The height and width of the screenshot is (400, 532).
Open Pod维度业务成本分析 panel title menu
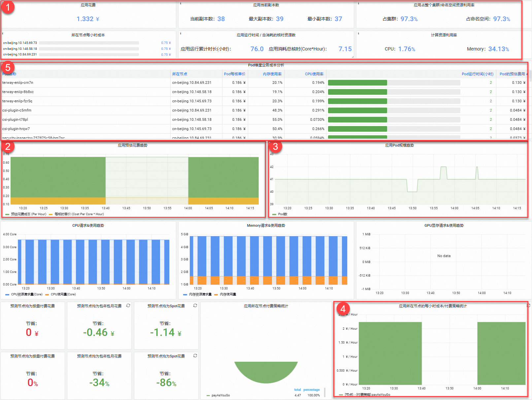(266, 65)
